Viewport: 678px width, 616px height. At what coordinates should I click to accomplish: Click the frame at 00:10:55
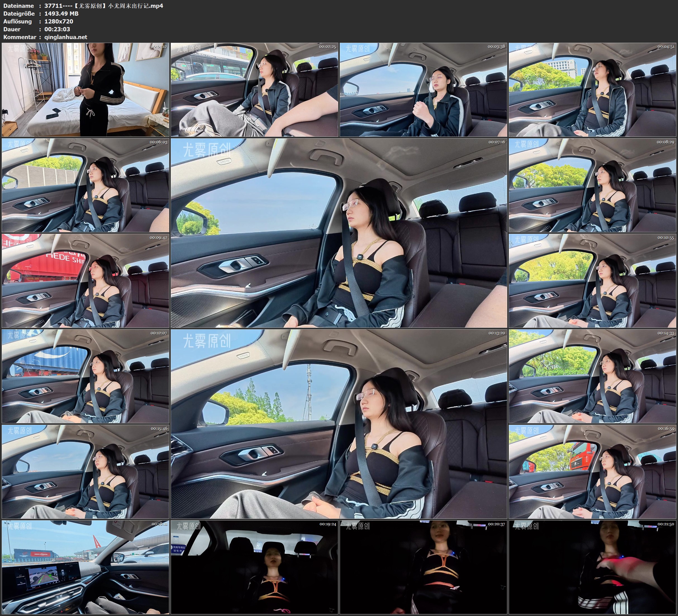click(593, 280)
